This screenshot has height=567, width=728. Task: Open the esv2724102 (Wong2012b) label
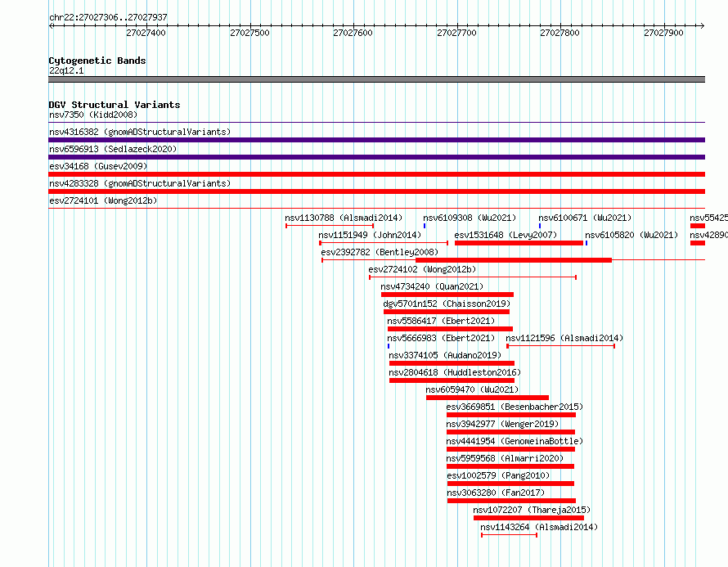tap(422, 269)
